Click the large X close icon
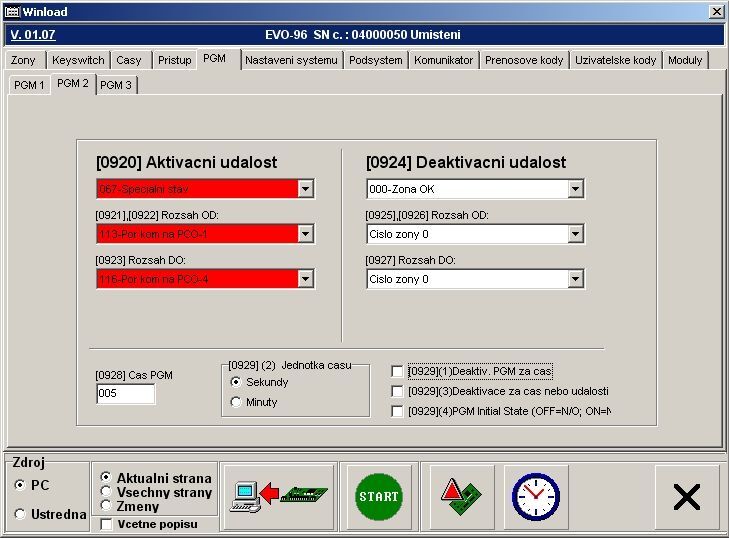Screen dimensions: 729x538 [x=686, y=496]
